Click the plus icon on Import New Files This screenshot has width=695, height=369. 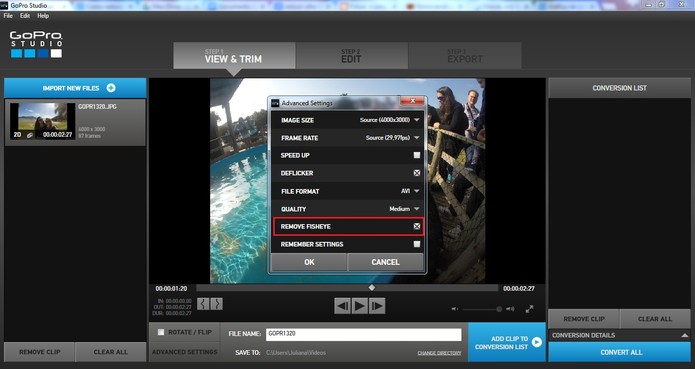pos(111,88)
